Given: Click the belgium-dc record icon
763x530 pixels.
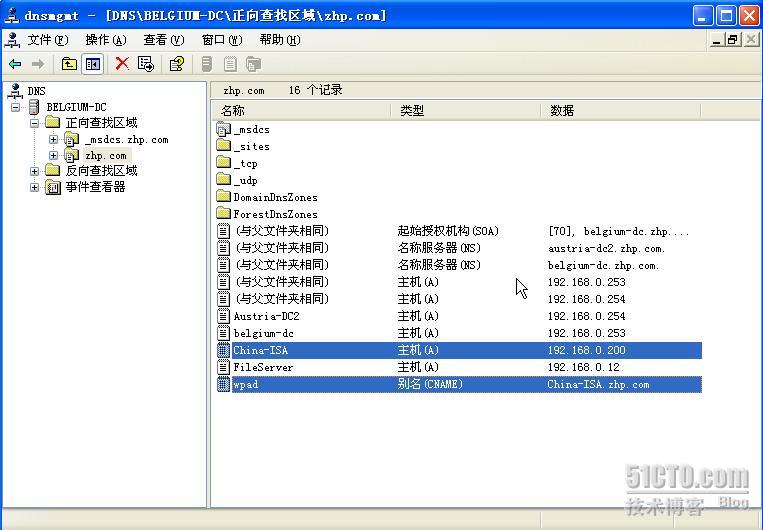Looking at the screenshot, I should 223,333.
